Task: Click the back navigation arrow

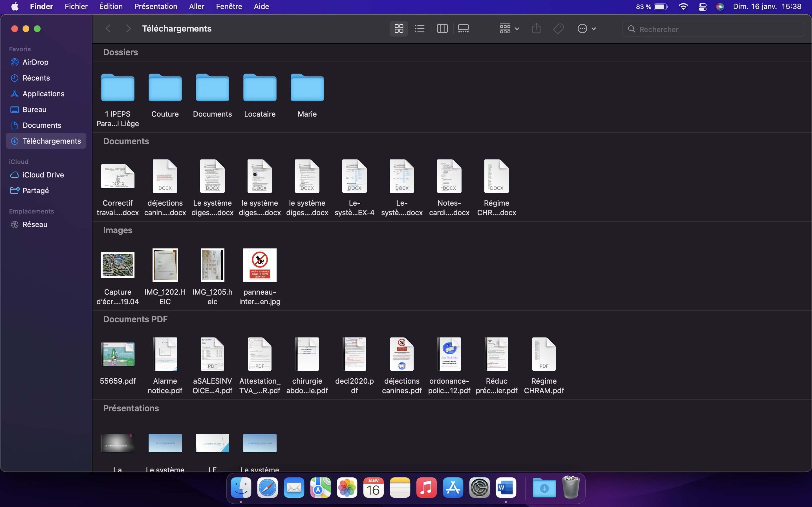Action: coord(108,28)
